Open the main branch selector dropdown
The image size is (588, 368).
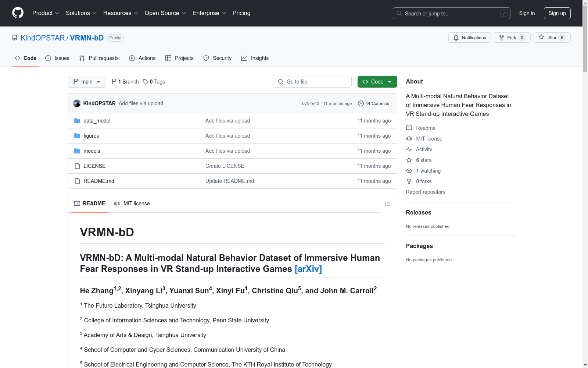[x=87, y=82]
